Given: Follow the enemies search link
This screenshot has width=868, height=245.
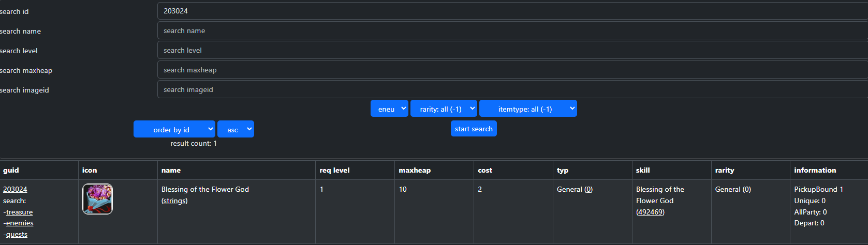Looking at the screenshot, I should tap(20, 223).
